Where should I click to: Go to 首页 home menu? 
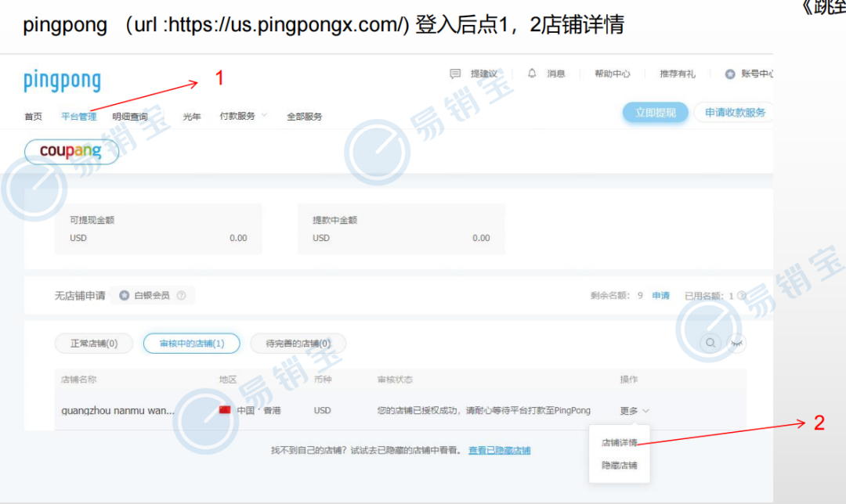click(x=33, y=117)
